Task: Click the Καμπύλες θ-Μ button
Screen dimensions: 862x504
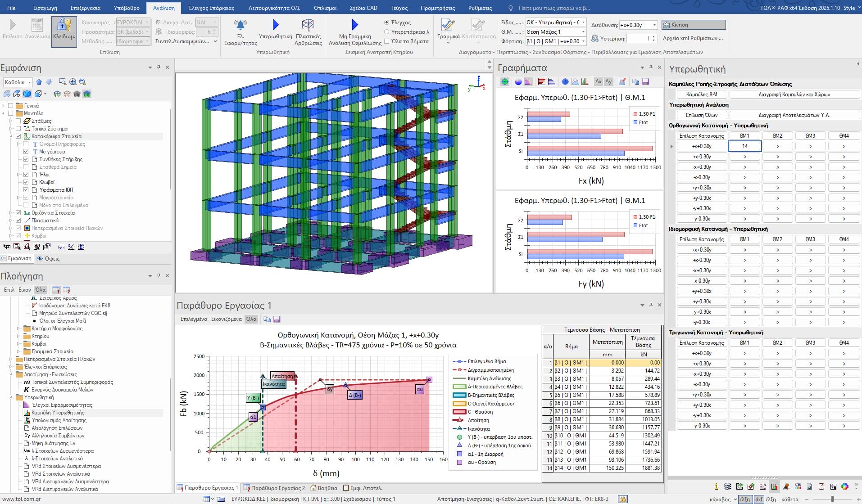Action: point(701,94)
